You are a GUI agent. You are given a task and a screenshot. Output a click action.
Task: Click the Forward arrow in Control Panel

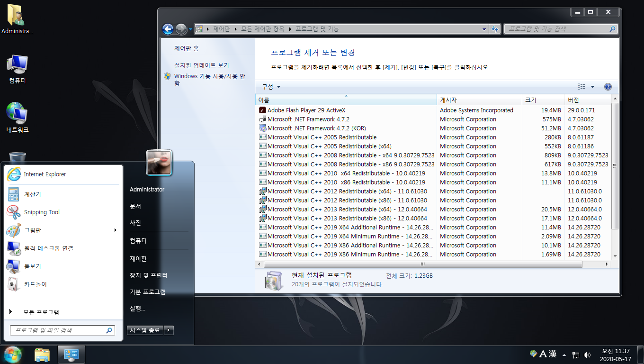pos(181,29)
